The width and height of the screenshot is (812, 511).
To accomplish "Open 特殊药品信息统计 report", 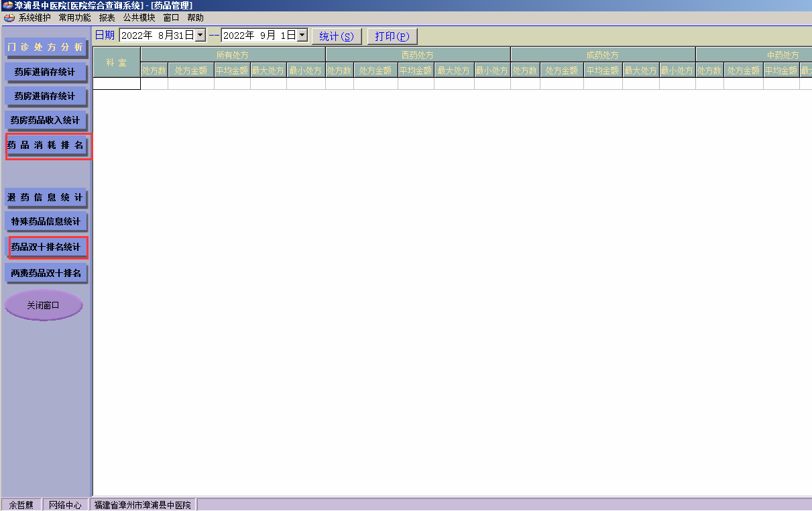I will pos(46,222).
